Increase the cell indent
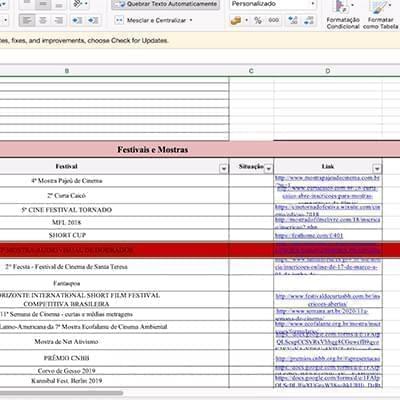The image size is (400, 400). coord(93,21)
